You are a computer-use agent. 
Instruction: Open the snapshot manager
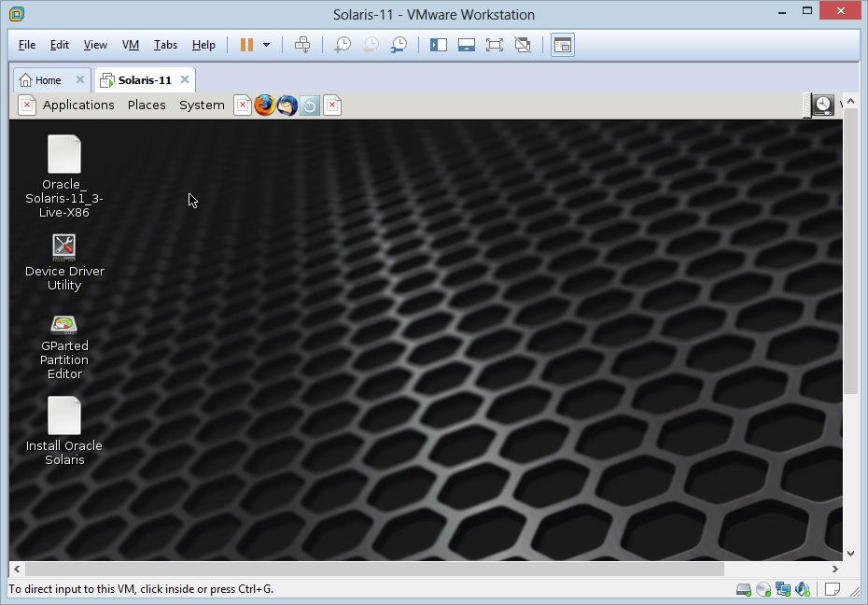pyautogui.click(x=399, y=45)
